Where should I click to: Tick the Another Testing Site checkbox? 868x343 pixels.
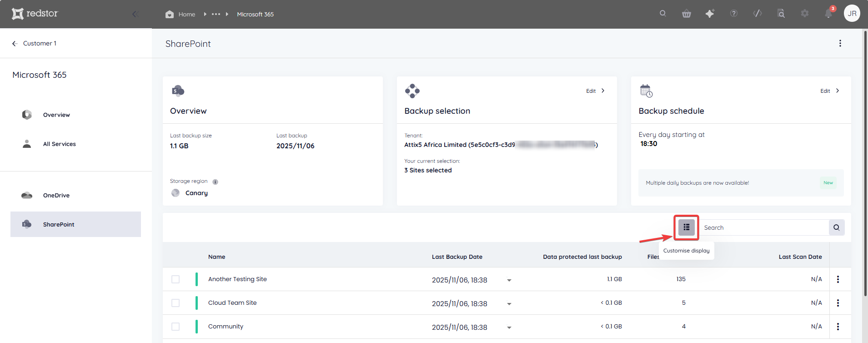click(x=176, y=279)
